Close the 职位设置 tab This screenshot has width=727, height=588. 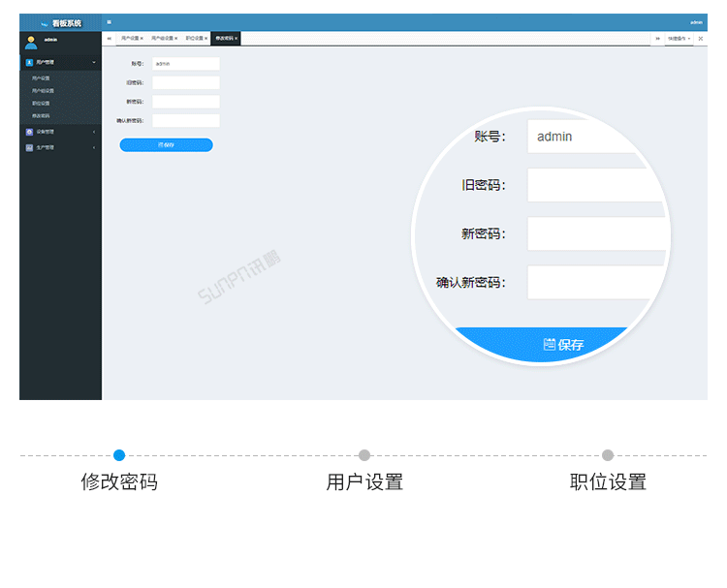point(206,39)
